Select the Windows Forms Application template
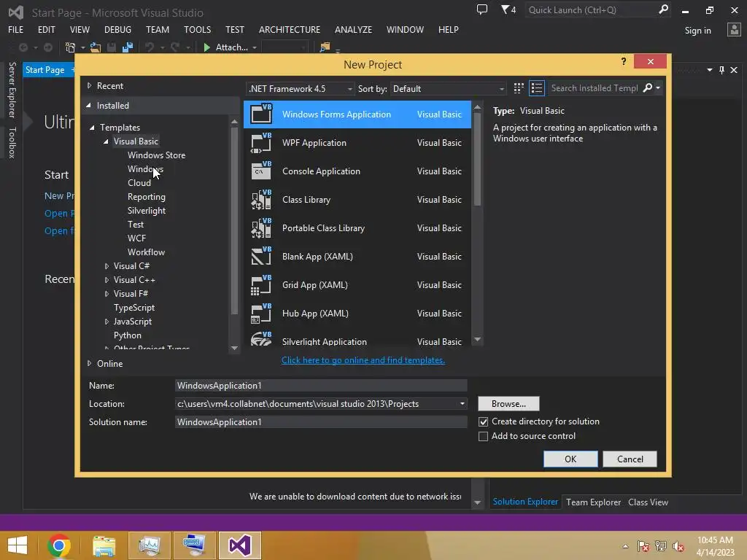Viewport: 747px width, 560px height. [357, 114]
